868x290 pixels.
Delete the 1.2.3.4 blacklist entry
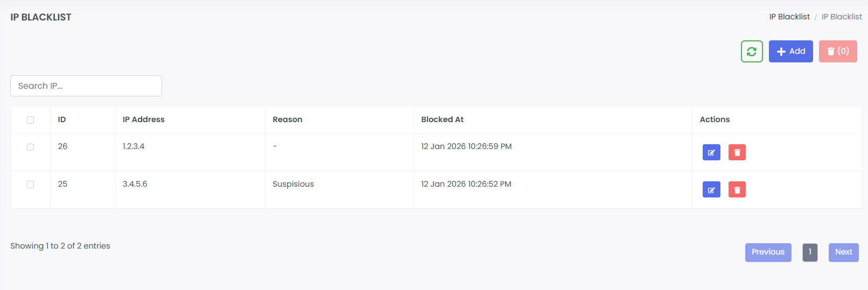[737, 152]
